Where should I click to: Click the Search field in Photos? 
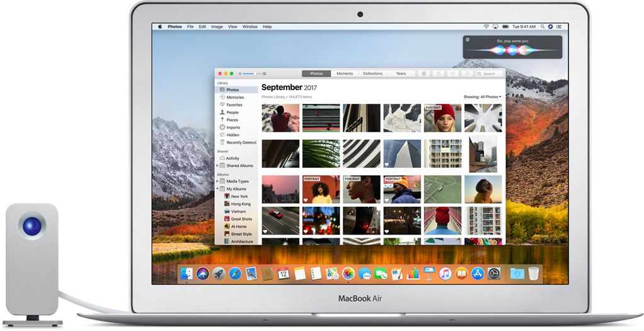point(490,74)
